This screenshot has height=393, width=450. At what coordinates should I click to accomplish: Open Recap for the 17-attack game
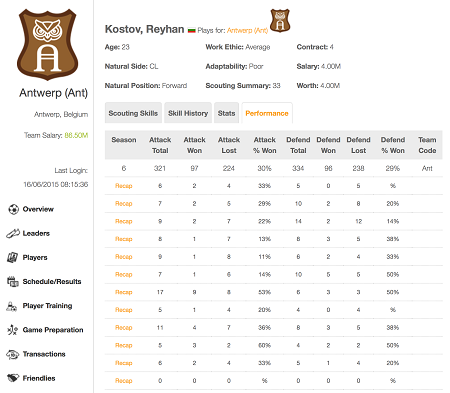coord(124,292)
